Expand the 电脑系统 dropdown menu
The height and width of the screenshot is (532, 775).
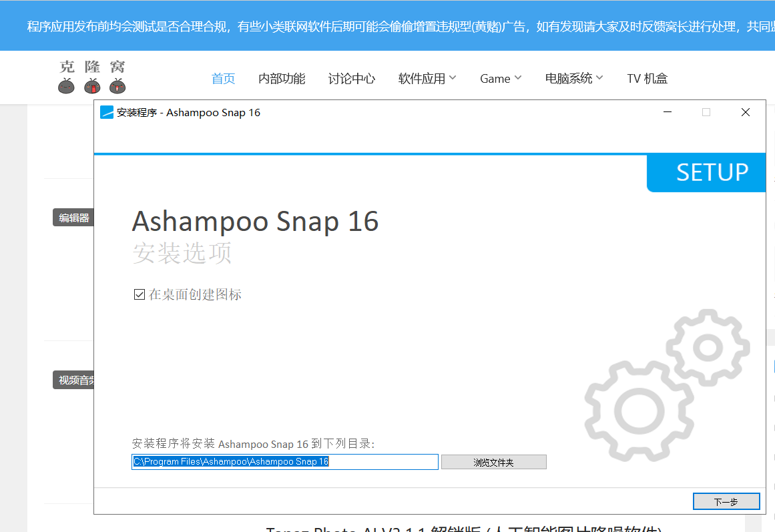click(574, 79)
